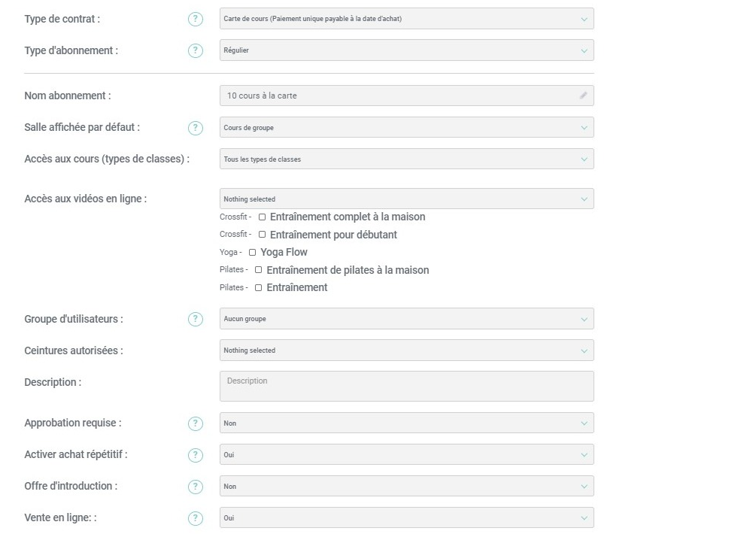The width and height of the screenshot is (756, 534).
Task: Tick the Yoga Flow checkbox
Action: click(x=252, y=253)
